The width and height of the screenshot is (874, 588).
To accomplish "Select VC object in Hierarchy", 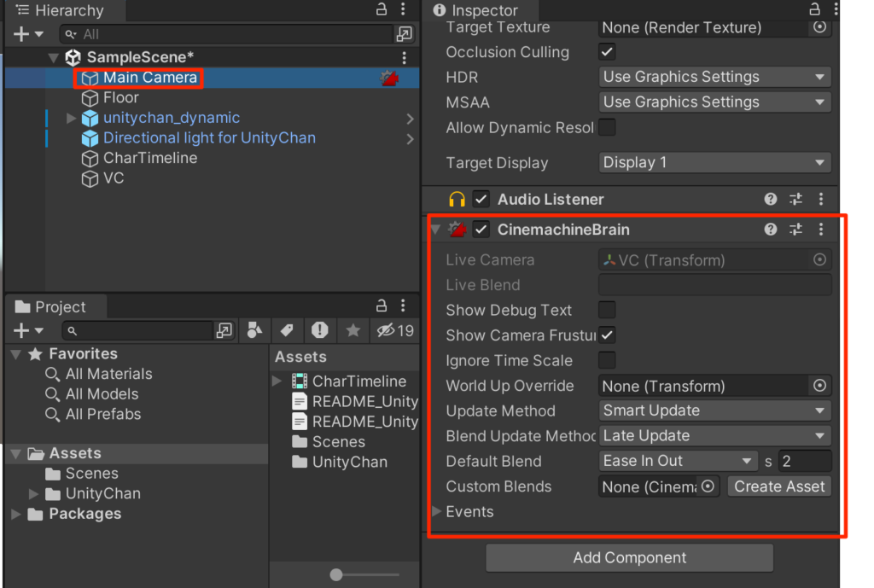I will click(114, 178).
